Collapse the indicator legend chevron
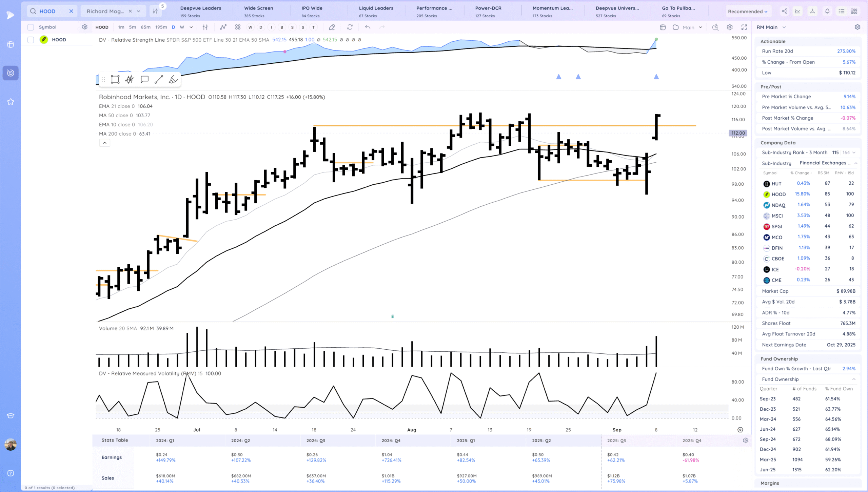Screen dimensions: 868x492 coord(105,143)
